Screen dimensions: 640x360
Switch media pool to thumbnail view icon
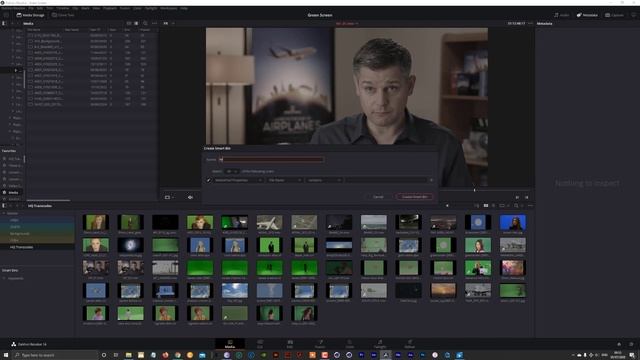point(486,206)
